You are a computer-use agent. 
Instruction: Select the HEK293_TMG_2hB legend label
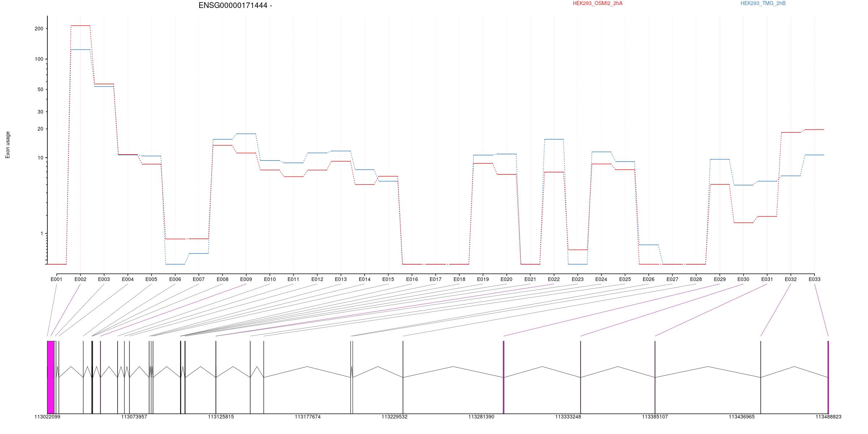pos(763,3)
